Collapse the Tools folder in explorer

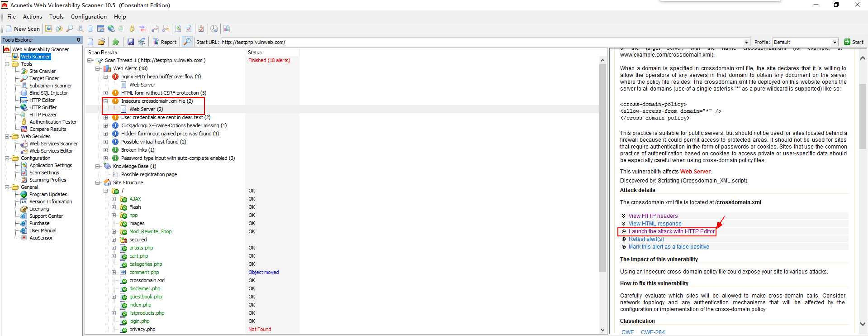coord(7,64)
